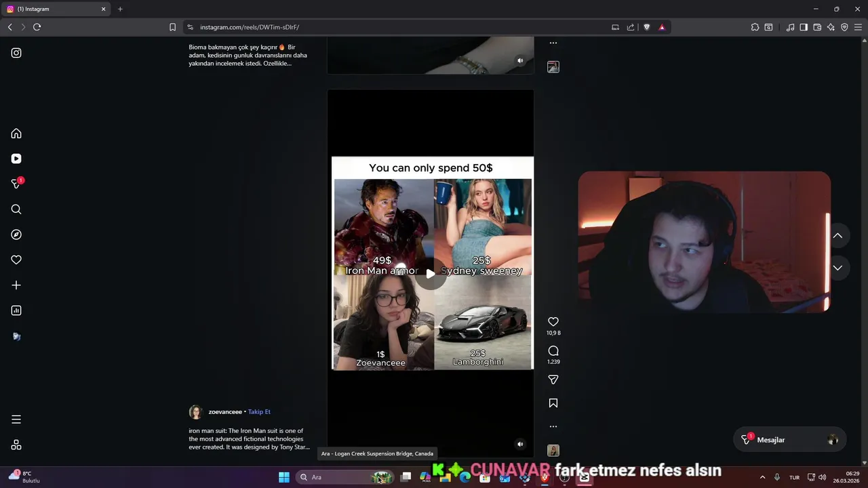Viewport: 868px width, 488px height.
Task: Open the Dashboard chart icon in sidebar
Action: click(16, 310)
